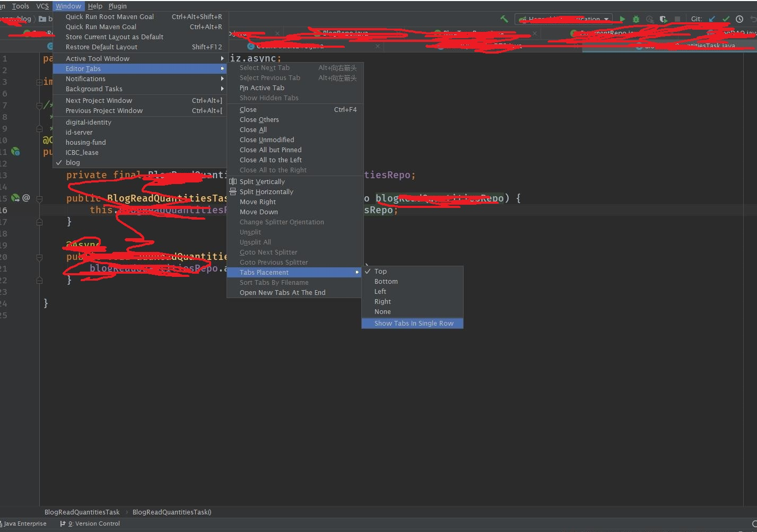Choose Close with Ctrl+F4 shortcut

(295, 109)
